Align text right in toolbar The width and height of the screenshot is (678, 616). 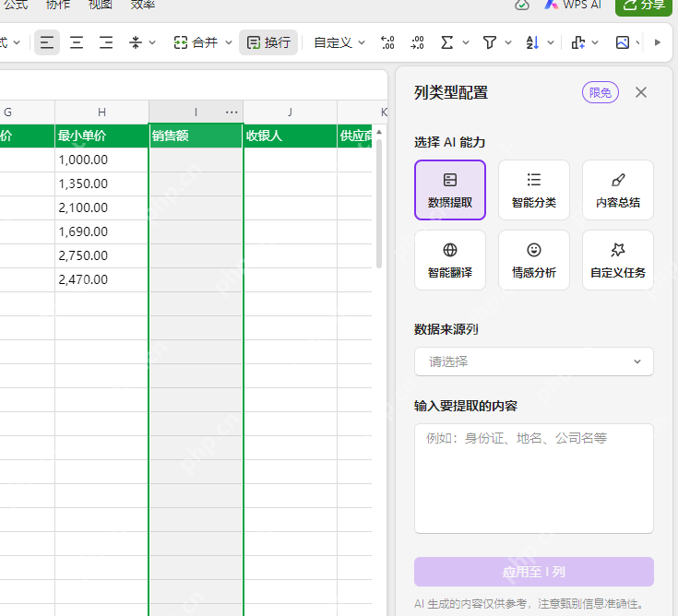pos(106,42)
